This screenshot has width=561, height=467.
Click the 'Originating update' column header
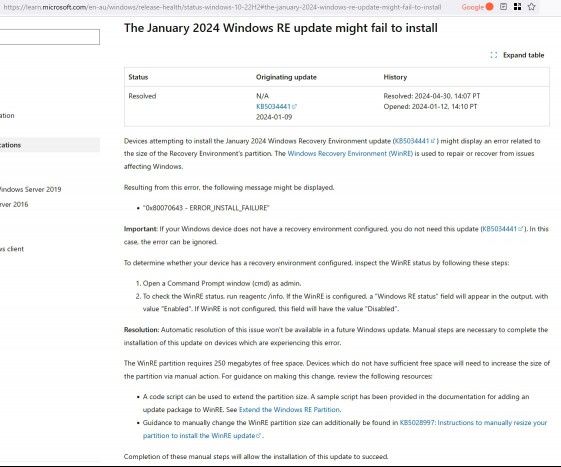click(286, 77)
